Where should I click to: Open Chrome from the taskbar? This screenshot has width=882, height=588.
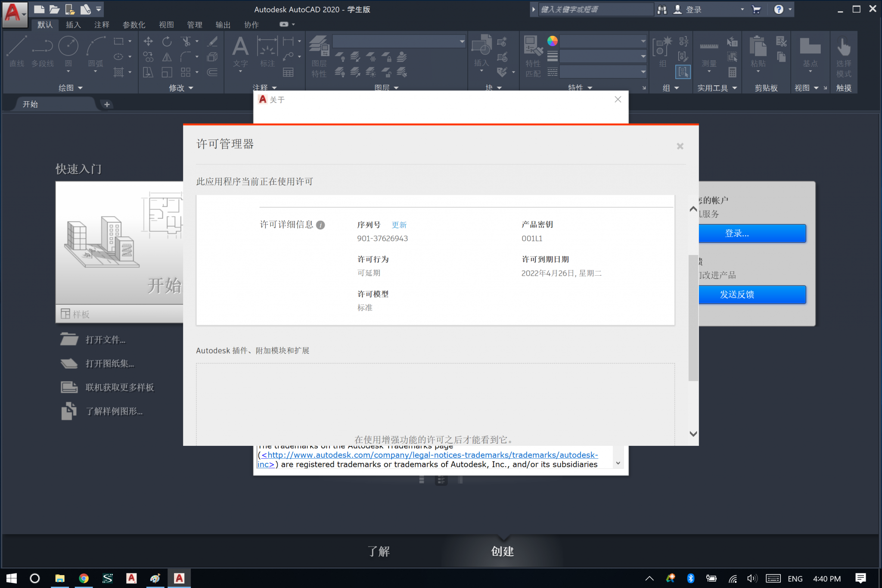tap(84, 578)
